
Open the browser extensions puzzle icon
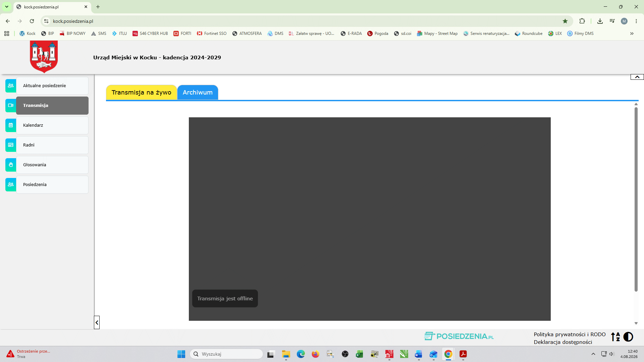point(582,21)
